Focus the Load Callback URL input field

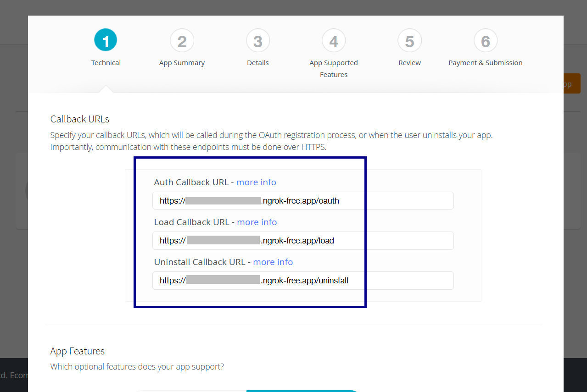303,241
